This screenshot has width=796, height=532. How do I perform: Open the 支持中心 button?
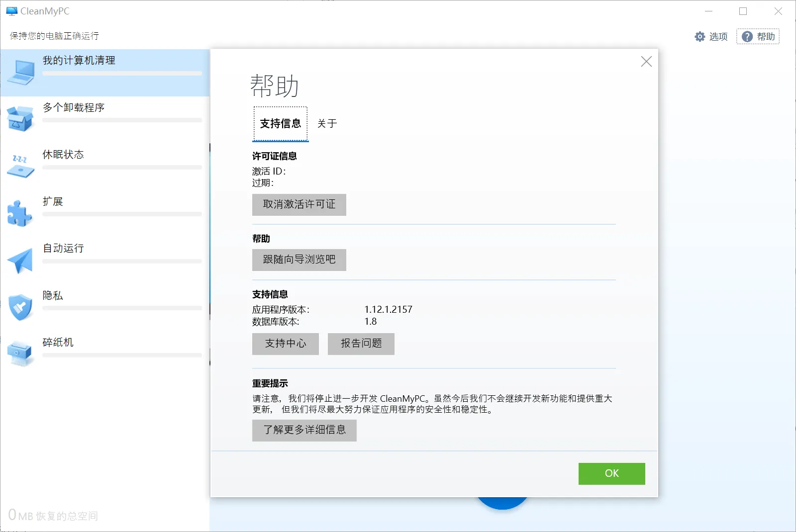pyautogui.click(x=286, y=344)
